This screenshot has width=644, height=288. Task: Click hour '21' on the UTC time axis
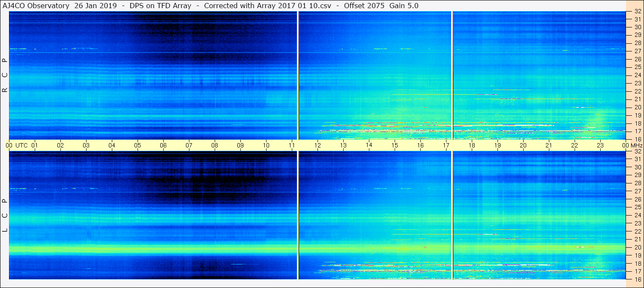point(549,145)
